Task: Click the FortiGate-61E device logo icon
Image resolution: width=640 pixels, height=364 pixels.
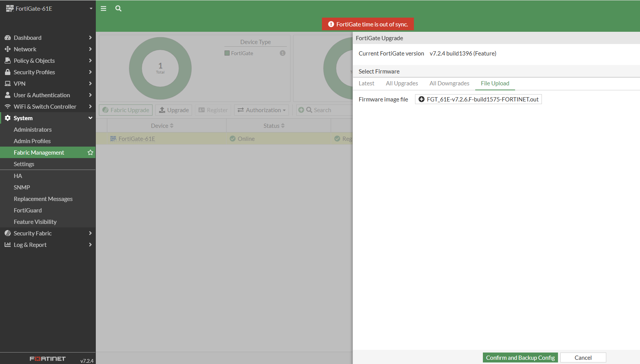Action: [10, 8]
